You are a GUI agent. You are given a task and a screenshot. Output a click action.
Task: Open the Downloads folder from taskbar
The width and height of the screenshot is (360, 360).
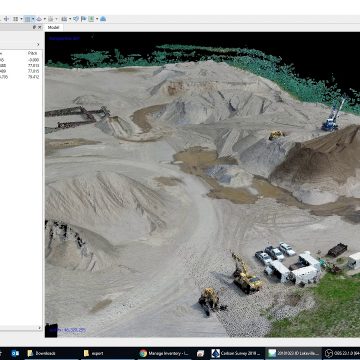(x=42, y=353)
